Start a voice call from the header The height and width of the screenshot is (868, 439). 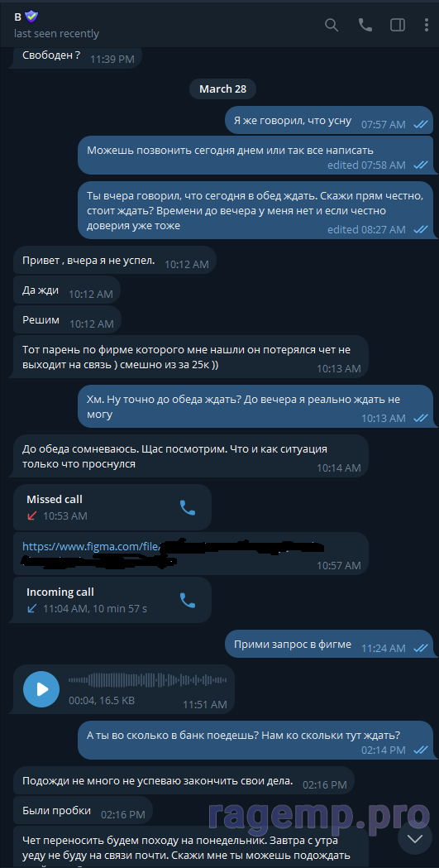(365, 25)
